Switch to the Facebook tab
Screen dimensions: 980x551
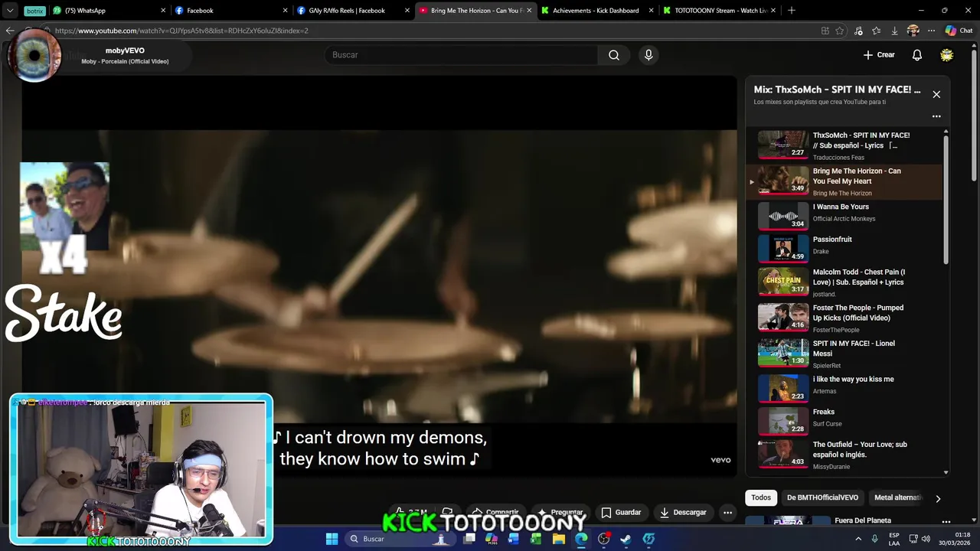click(x=231, y=11)
